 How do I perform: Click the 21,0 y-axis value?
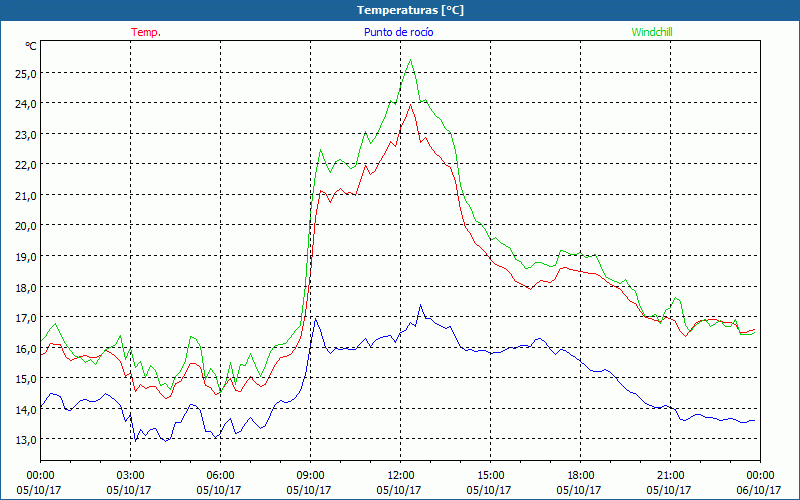pos(26,195)
